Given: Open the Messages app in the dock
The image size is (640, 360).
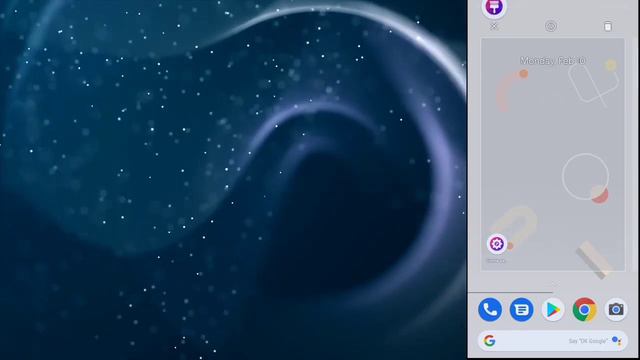Looking at the screenshot, I should pyautogui.click(x=521, y=310).
